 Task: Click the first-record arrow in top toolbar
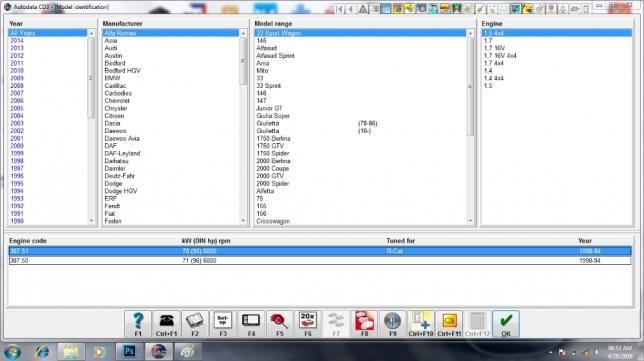point(339,9)
